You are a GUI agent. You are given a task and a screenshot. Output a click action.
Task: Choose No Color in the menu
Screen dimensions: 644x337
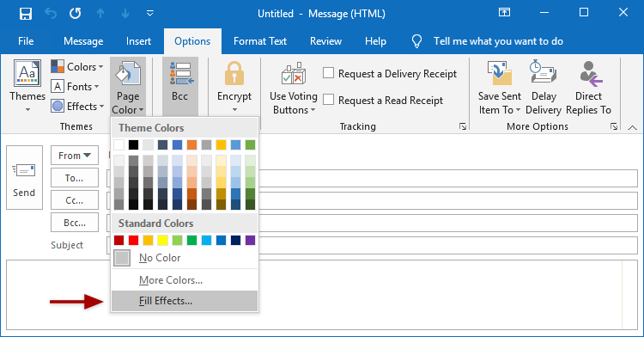184,258
